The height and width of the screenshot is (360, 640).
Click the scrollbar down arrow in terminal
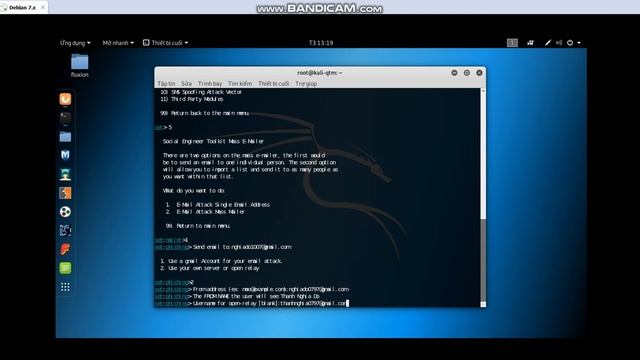(x=483, y=304)
